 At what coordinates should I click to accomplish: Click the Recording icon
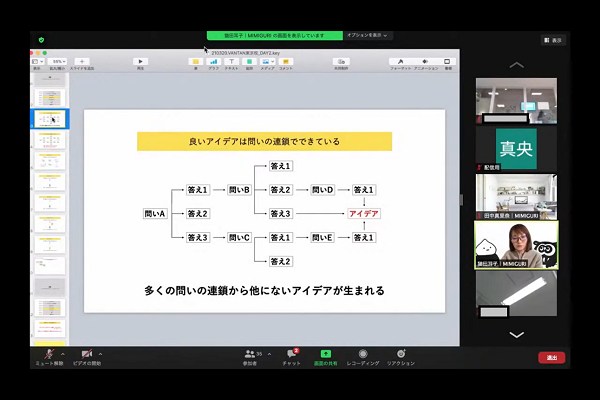click(362, 355)
